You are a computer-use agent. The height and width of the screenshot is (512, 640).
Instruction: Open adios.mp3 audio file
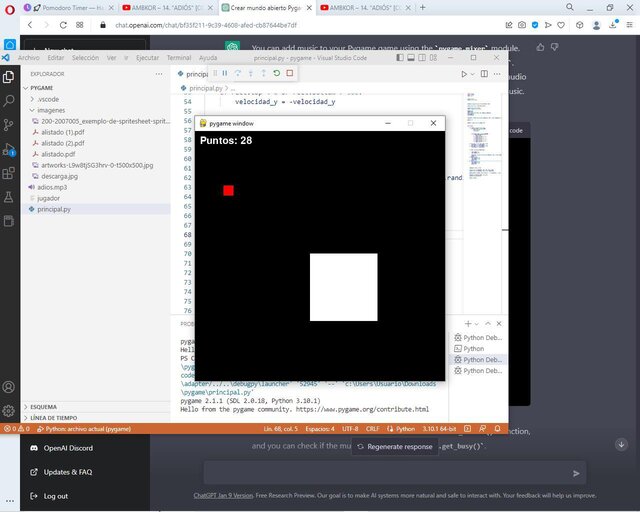coord(52,187)
